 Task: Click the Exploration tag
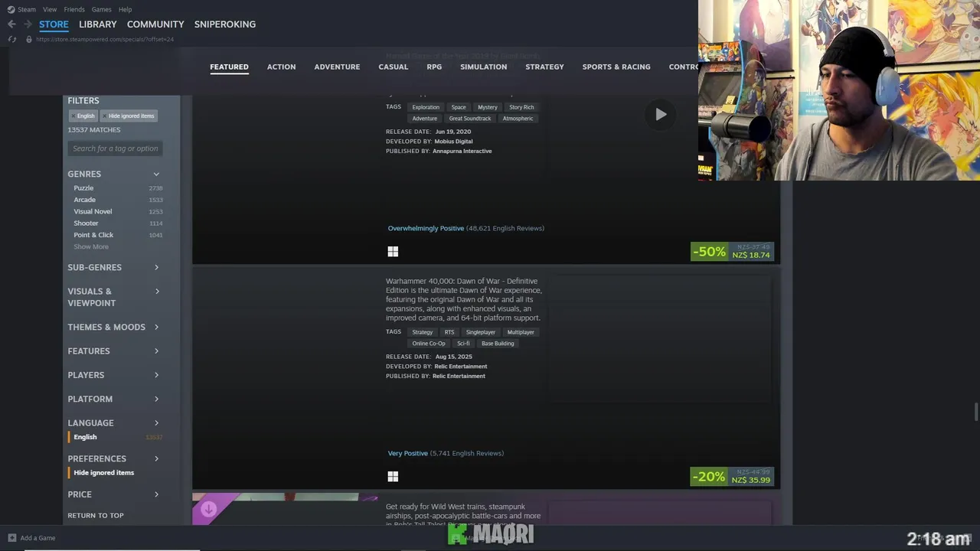pyautogui.click(x=426, y=107)
